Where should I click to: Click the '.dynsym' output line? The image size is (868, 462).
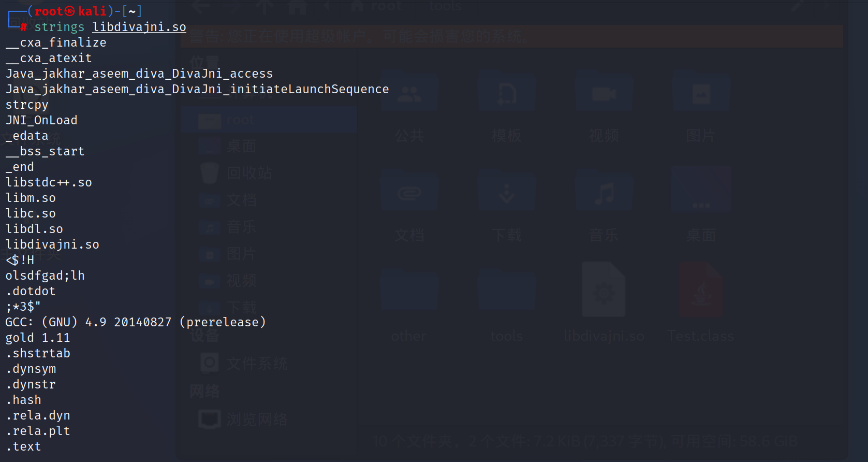point(31,369)
